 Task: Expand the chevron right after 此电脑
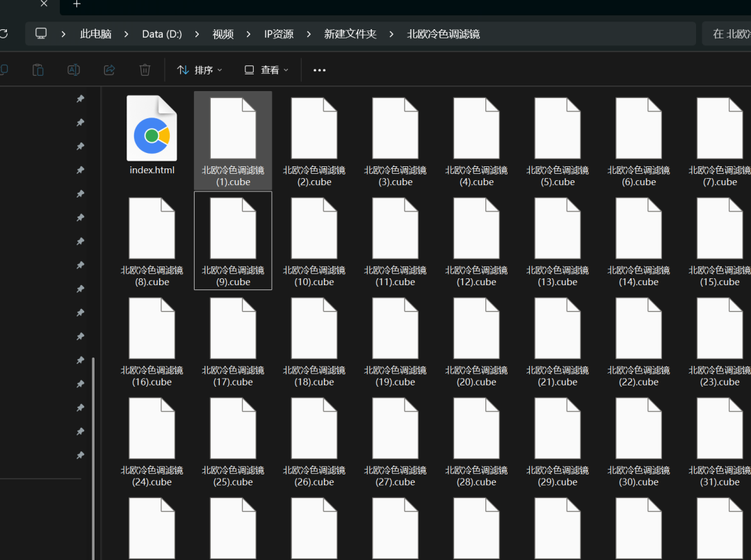[x=127, y=34]
